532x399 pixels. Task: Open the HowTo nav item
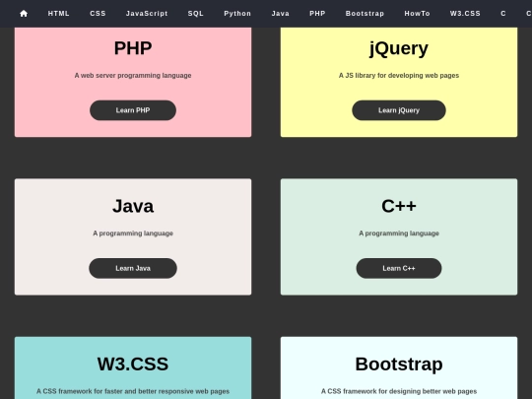(x=417, y=14)
